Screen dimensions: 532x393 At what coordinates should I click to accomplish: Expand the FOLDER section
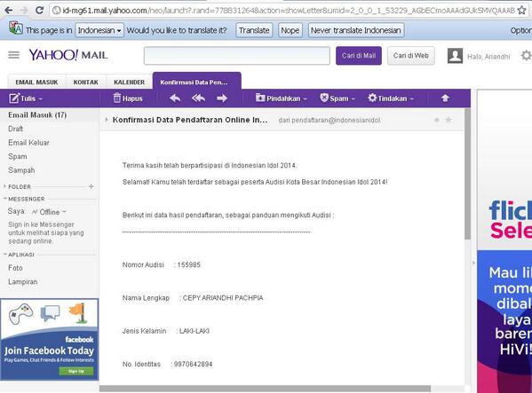(x=4, y=186)
